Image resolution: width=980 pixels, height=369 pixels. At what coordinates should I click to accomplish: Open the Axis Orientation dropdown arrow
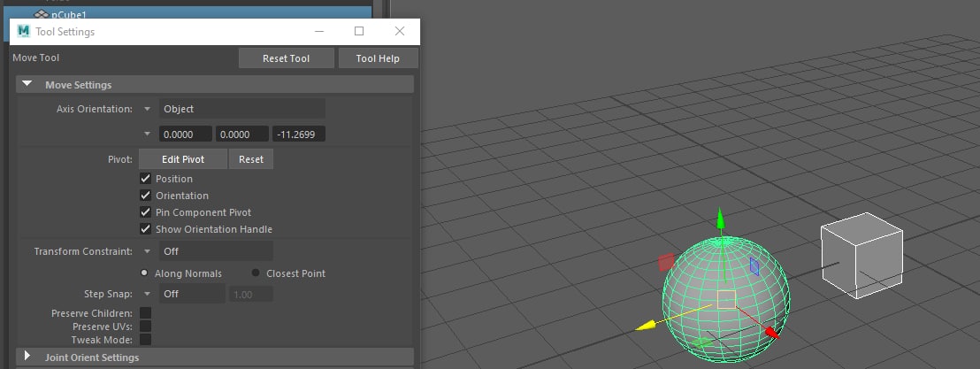[147, 109]
